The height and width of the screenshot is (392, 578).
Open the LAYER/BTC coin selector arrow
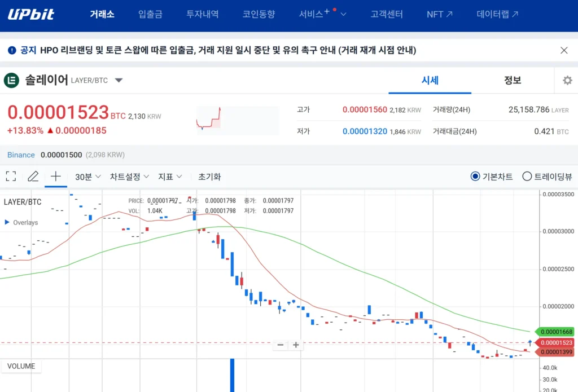[x=119, y=80]
